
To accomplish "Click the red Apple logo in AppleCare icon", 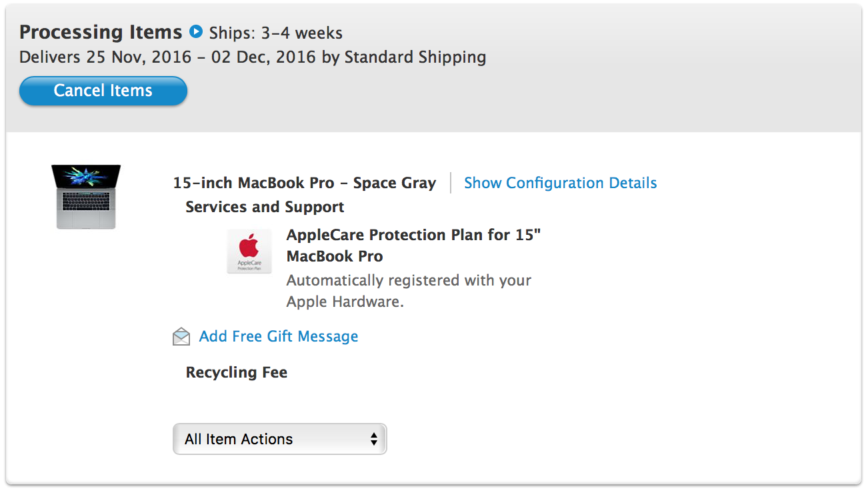I will (x=249, y=246).
